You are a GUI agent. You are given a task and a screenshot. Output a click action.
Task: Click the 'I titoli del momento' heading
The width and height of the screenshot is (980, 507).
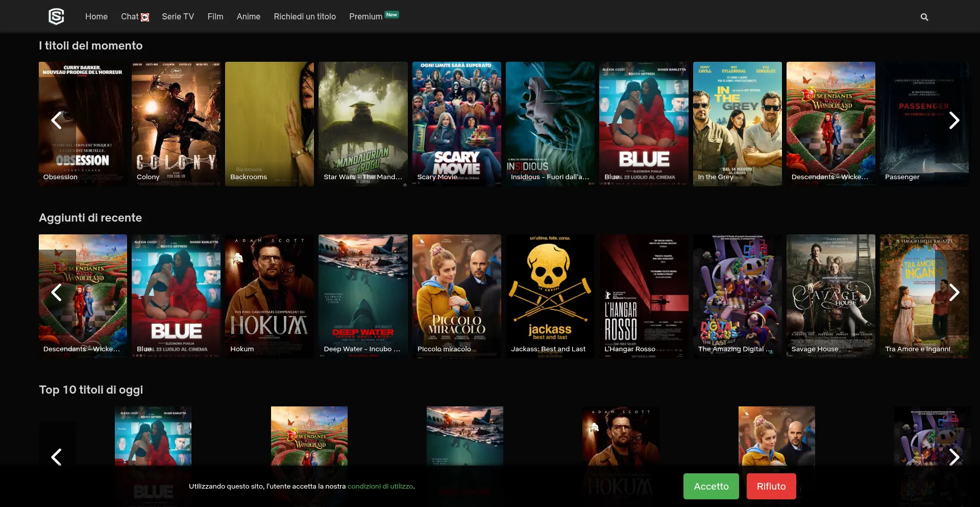pyautogui.click(x=91, y=45)
